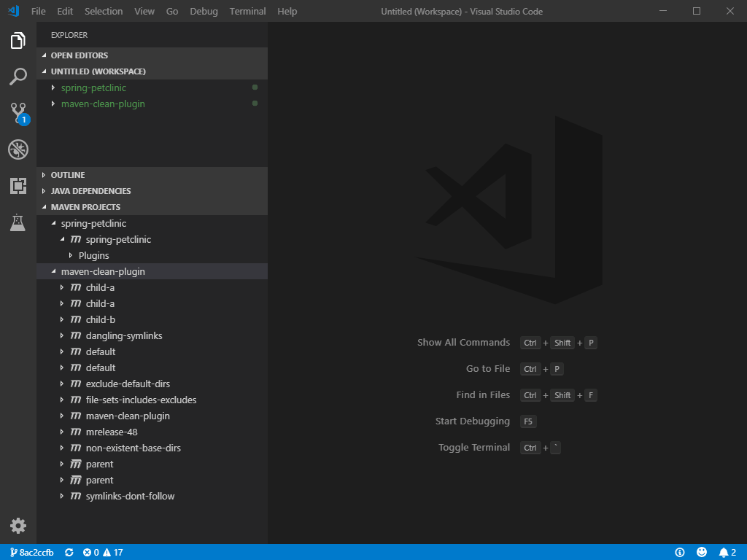
Task: Send feedback via the smiley icon
Action: coord(702,552)
